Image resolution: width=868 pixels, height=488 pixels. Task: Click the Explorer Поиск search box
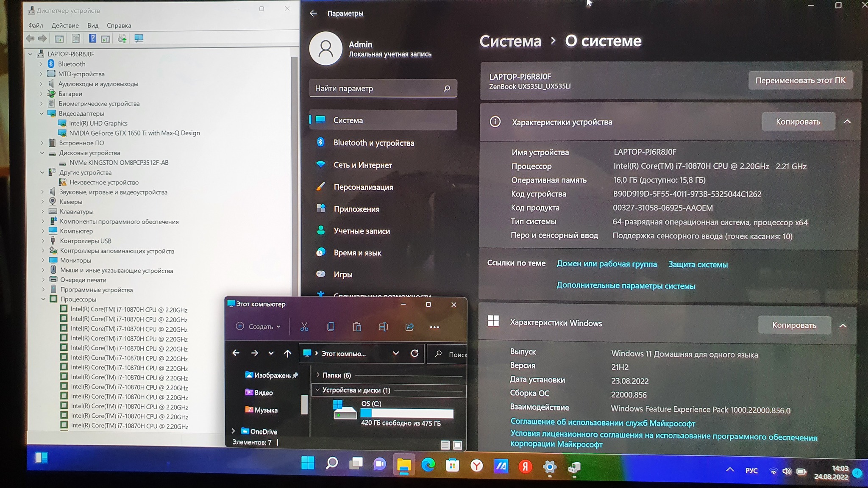pos(447,354)
